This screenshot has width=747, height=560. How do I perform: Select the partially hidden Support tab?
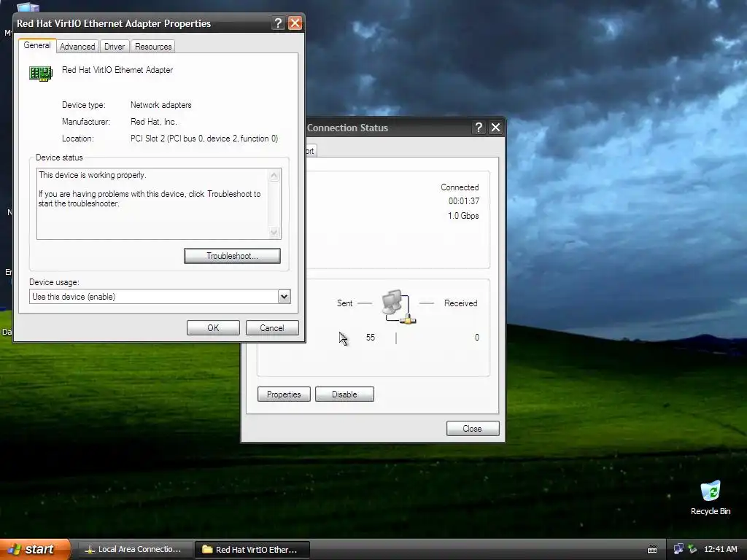(311, 150)
